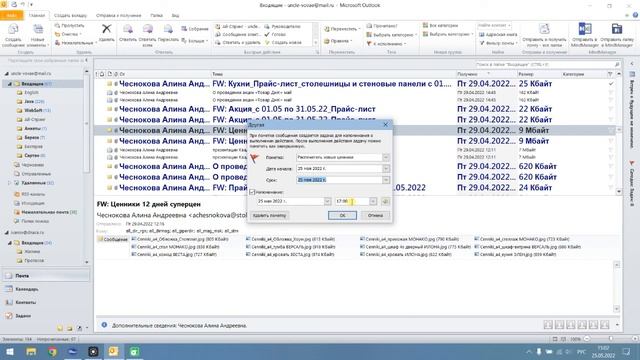Click the Forward (Переслать) icon

(x=168, y=29)
